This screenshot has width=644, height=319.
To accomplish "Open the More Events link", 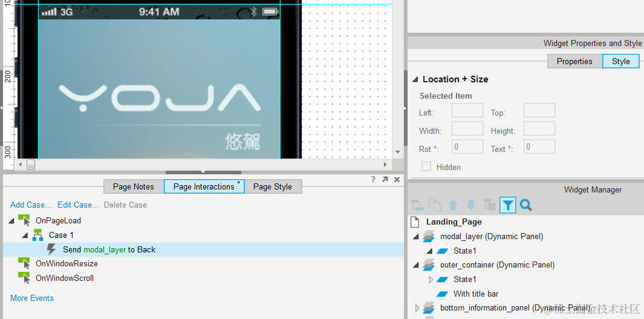I will 32,298.
